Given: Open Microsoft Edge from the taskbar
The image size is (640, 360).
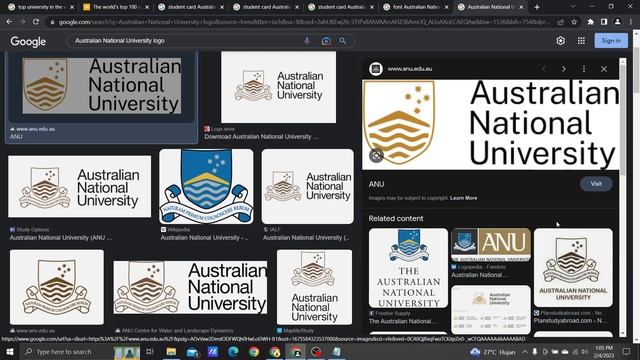Looking at the screenshot, I should 233,351.
